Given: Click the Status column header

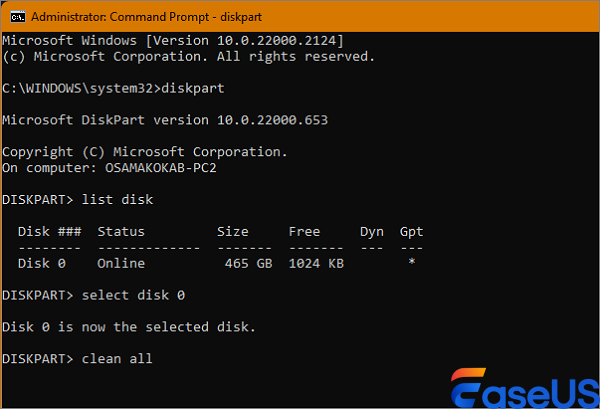Looking at the screenshot, I should point(121,232).
